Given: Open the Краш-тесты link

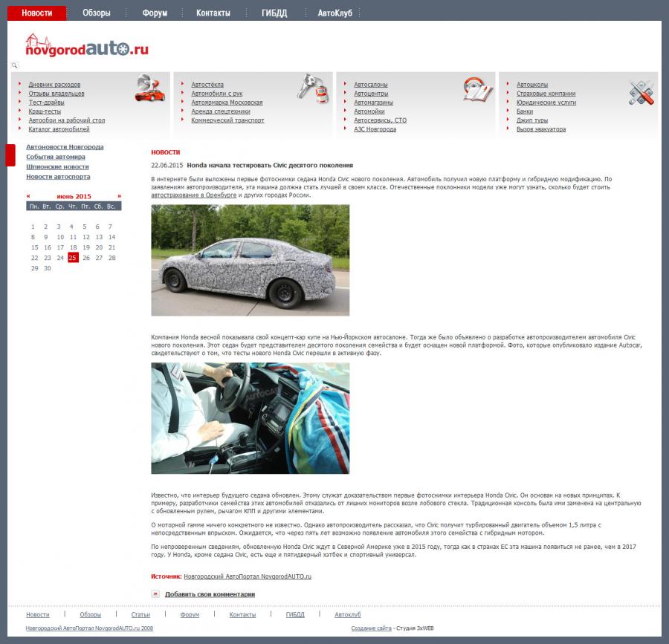Looking at the screenshot, I should 45,111.
